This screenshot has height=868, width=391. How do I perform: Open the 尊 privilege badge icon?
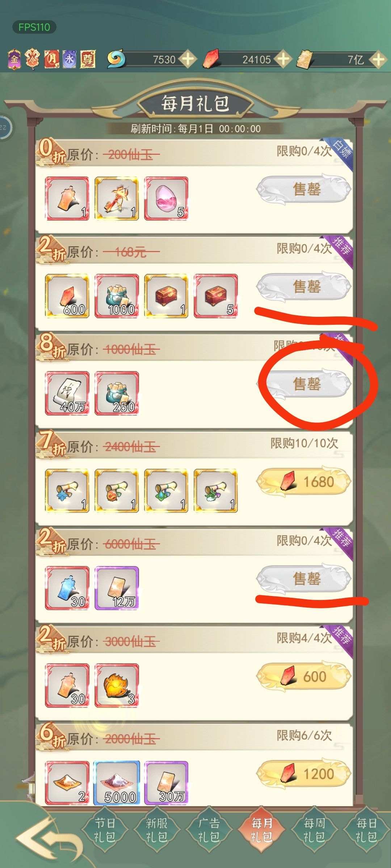click(x=88, y=59)
